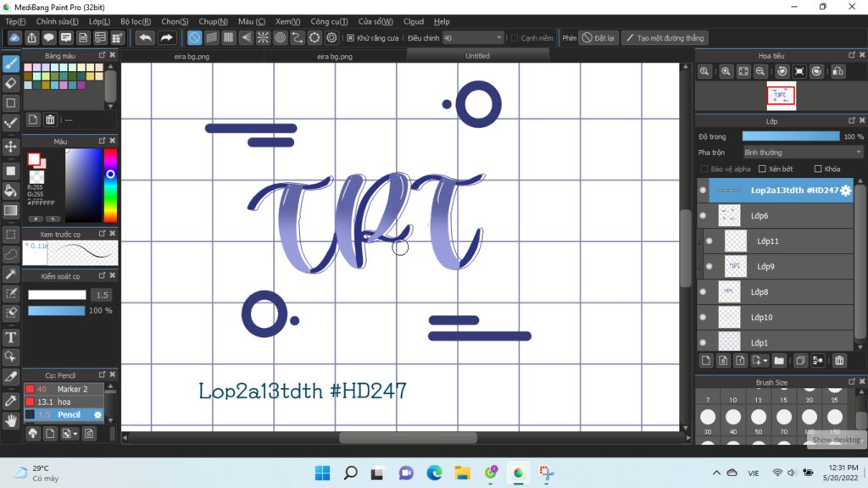Select the Bucket fill tool
868x488 pixels.
[x=10, y=191]
